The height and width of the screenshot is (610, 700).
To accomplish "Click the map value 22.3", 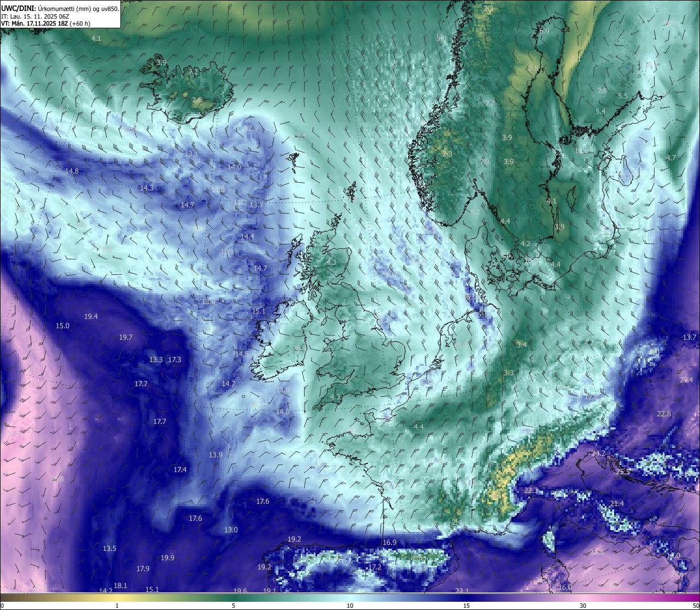I will (x=531, y=490).
